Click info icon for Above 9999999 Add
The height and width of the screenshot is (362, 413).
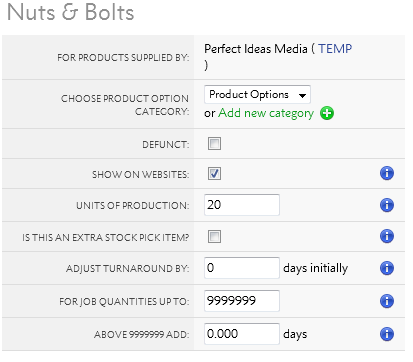pos(387,334)
